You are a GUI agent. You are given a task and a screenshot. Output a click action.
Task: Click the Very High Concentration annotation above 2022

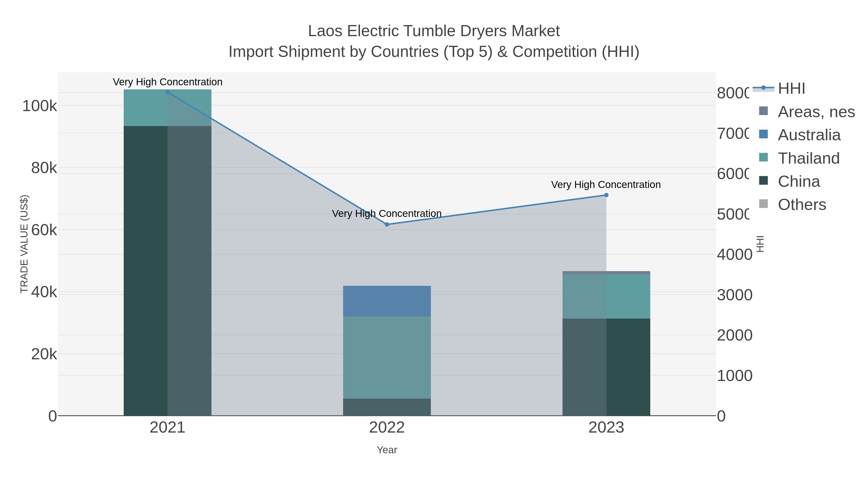point(387,214)
